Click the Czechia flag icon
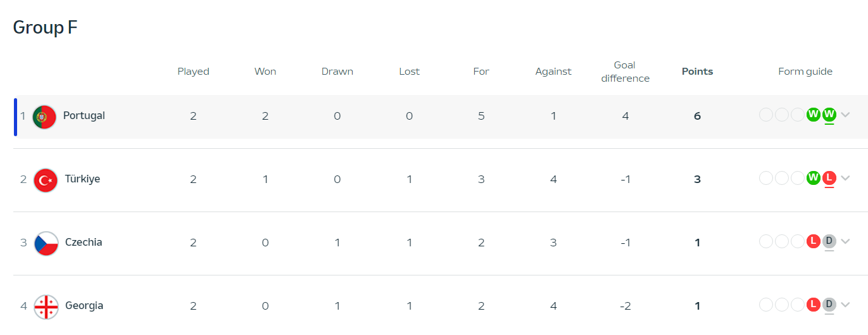The image size is (868, 335). [x=46, y=243]
